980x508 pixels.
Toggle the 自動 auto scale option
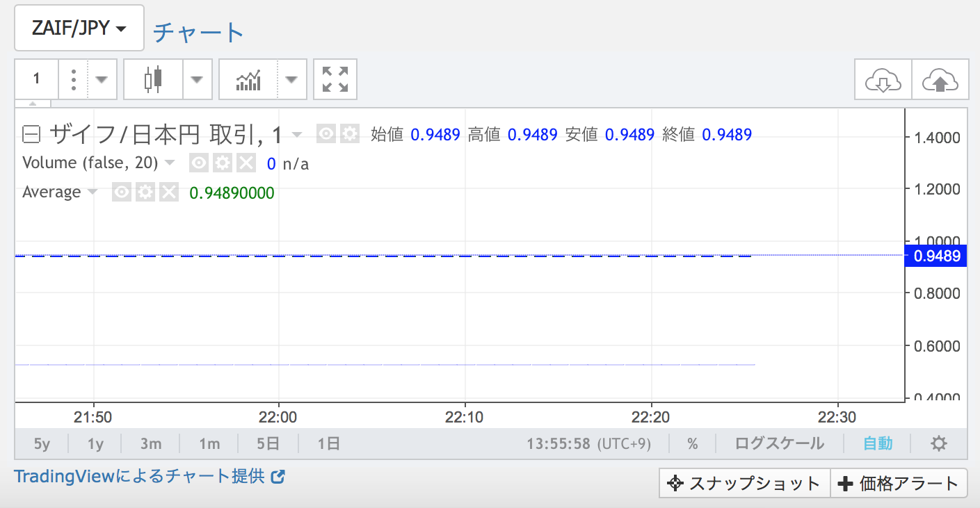coord(878,443)
